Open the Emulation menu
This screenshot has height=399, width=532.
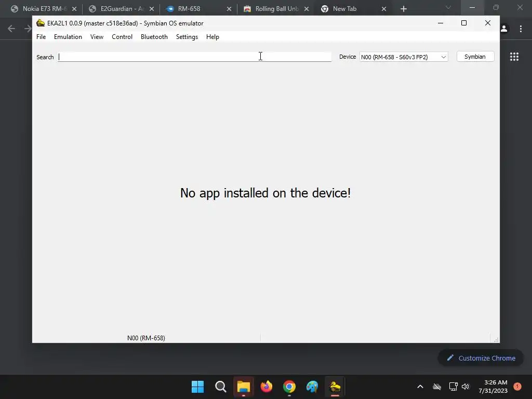point(68,37)
